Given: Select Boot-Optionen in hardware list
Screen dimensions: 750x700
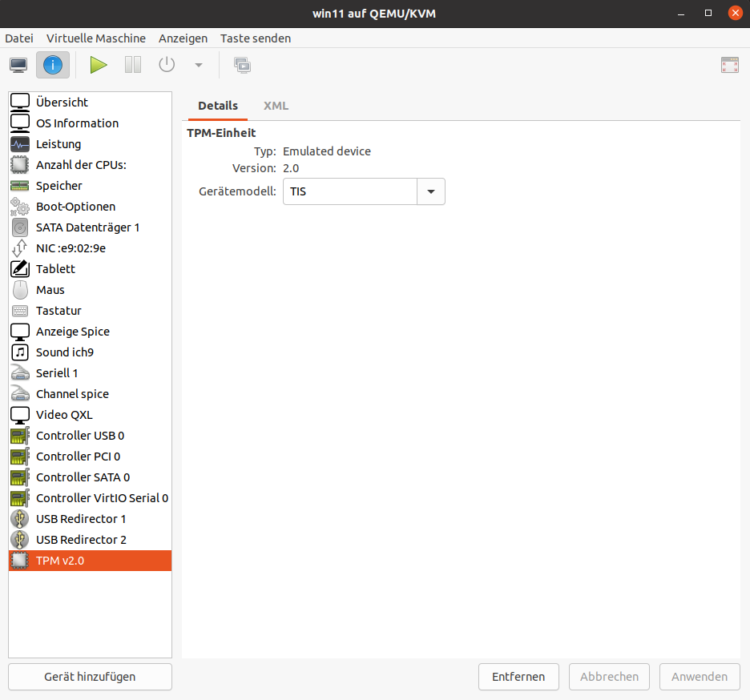Looking at the screenshot, I should click(75, 207).
